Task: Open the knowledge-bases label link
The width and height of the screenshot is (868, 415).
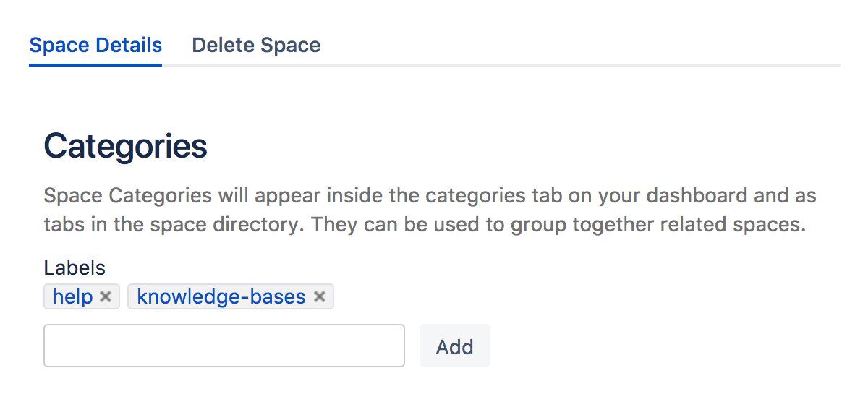Action: 221,296
